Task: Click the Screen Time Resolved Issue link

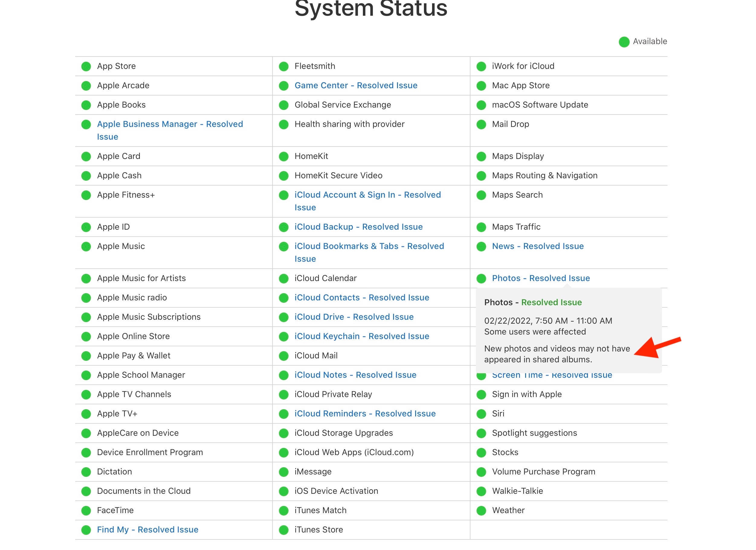Action: [552, 376]
